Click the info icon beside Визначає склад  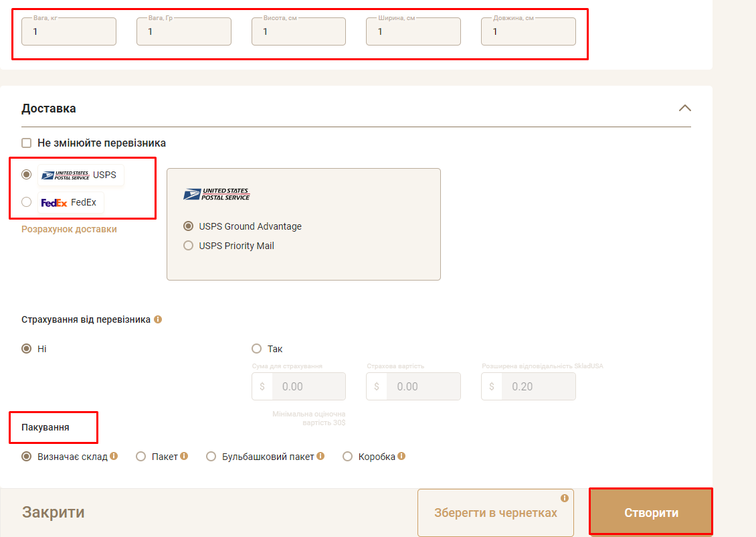click(114, 456)
